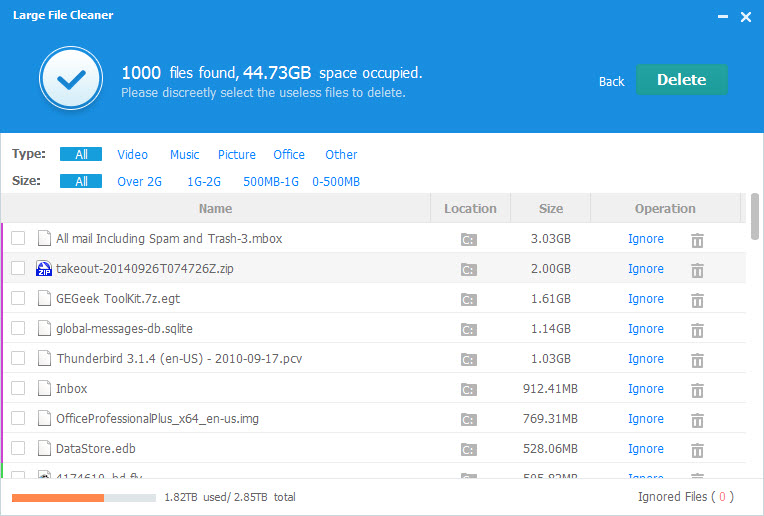The height and width of the screenshot is (516, 764).
Task: Open location of GEGeek ToolKit.7z.egt
Action: click(x=469, y=299)
